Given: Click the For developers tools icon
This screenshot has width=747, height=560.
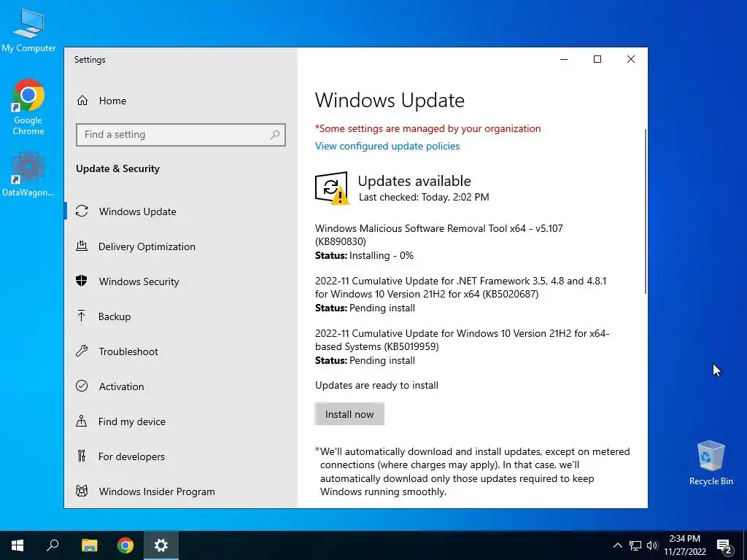Looking at the screenshot, I should (x=82, y=456).
